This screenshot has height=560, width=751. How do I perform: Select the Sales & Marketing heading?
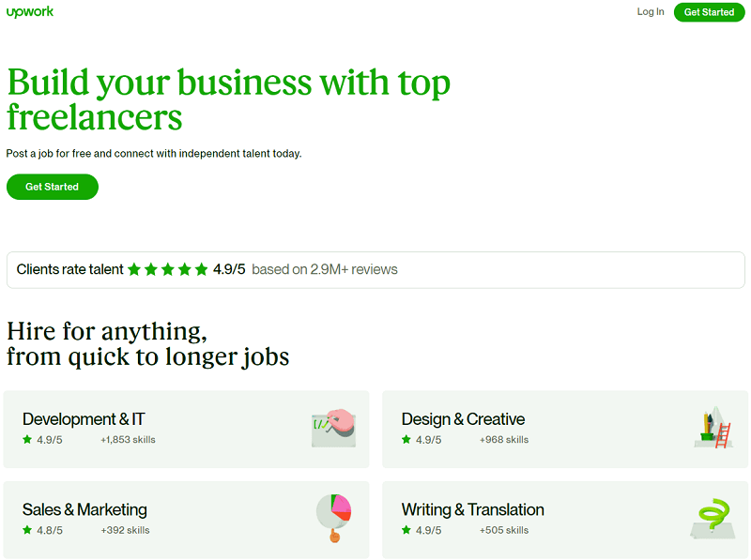(84, 509)
